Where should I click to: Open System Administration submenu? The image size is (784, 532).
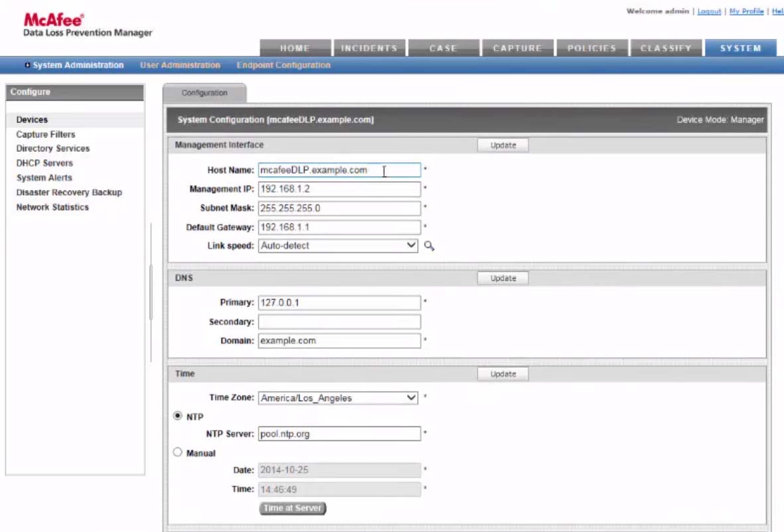78,65
